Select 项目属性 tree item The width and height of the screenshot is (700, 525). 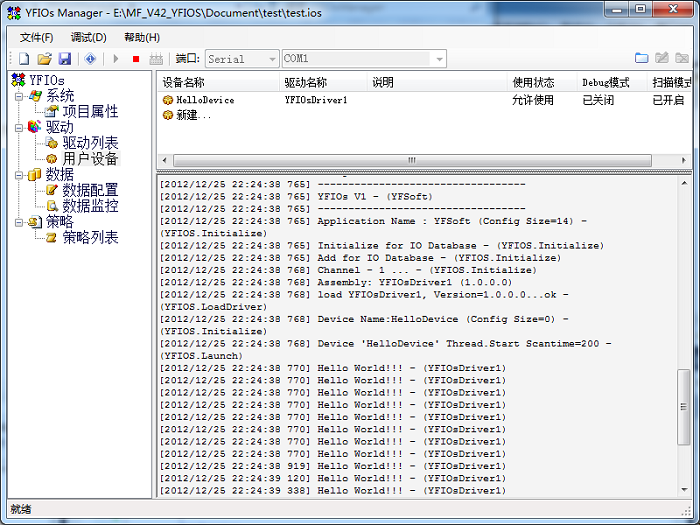91,112
